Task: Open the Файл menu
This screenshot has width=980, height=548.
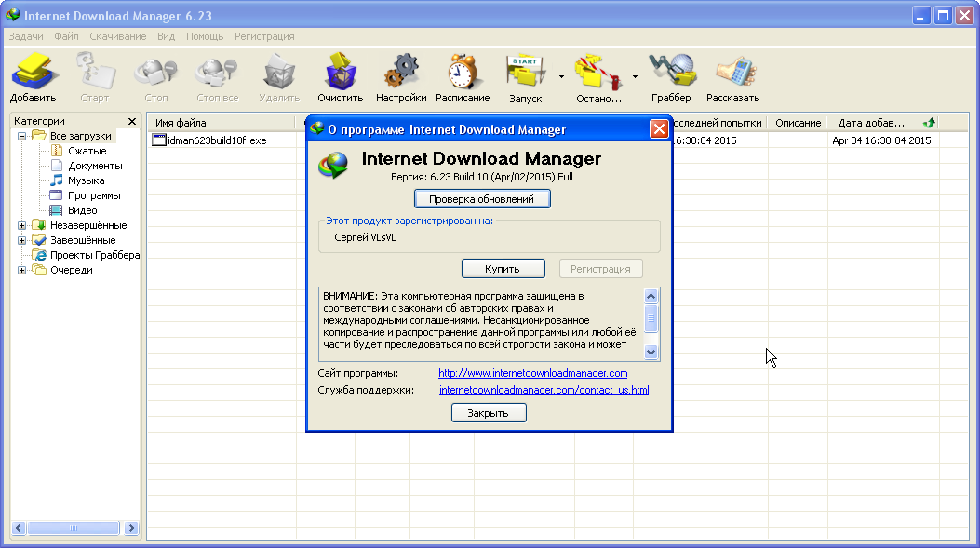Action: tap(66, 36)
